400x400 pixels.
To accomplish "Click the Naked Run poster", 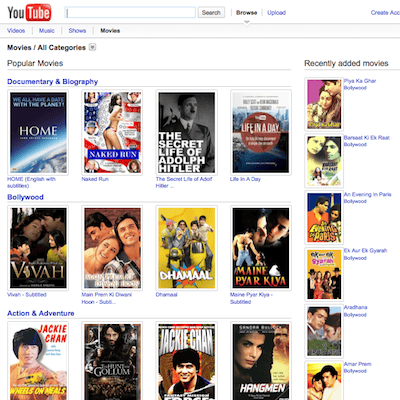I will pos(112,132).
